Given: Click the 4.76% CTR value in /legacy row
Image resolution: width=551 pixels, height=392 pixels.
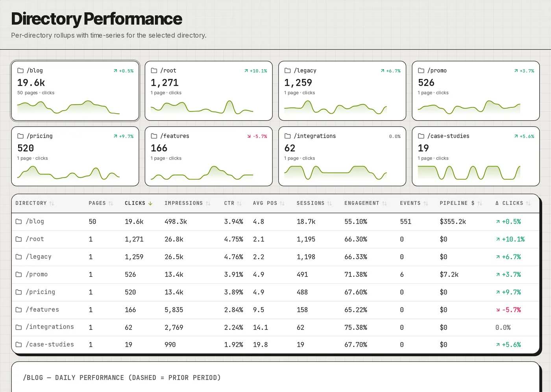Looking at the screenshot, I should [x=234, y=257].
